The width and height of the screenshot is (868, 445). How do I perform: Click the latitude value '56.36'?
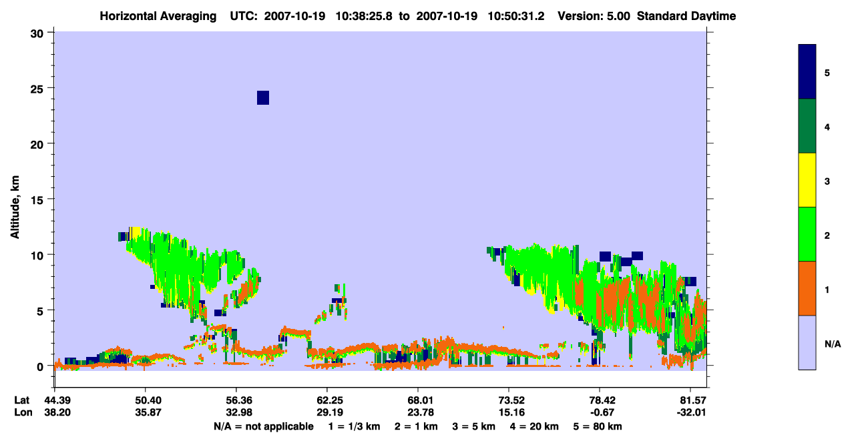[236, 400]
